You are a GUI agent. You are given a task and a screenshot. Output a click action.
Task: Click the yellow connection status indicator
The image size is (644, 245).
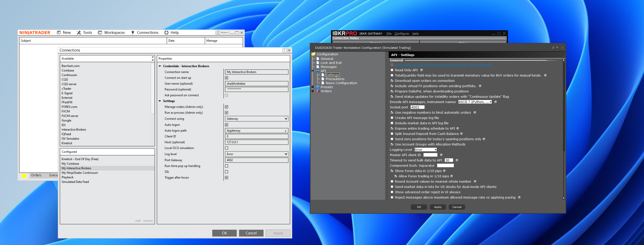coord(24,176)
